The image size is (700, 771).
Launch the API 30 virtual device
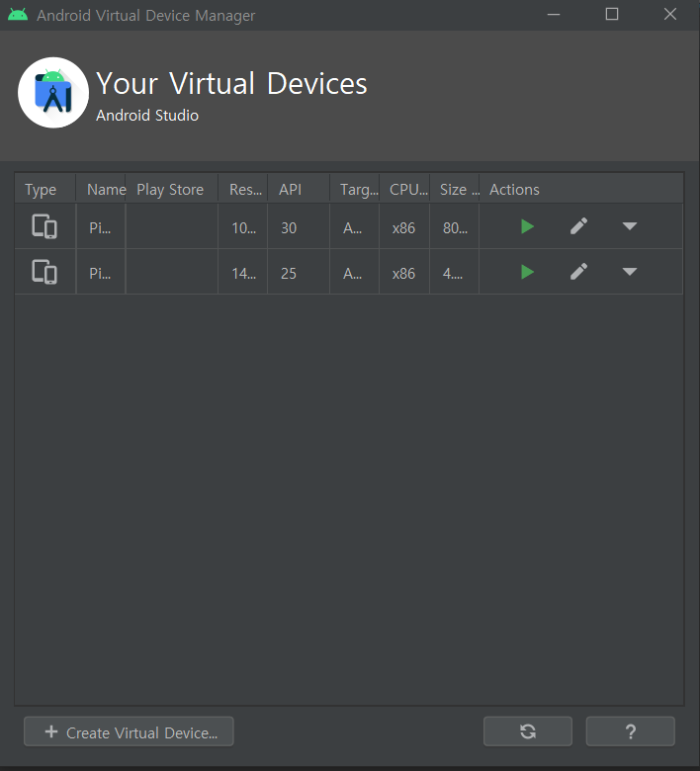coord(527,226)
